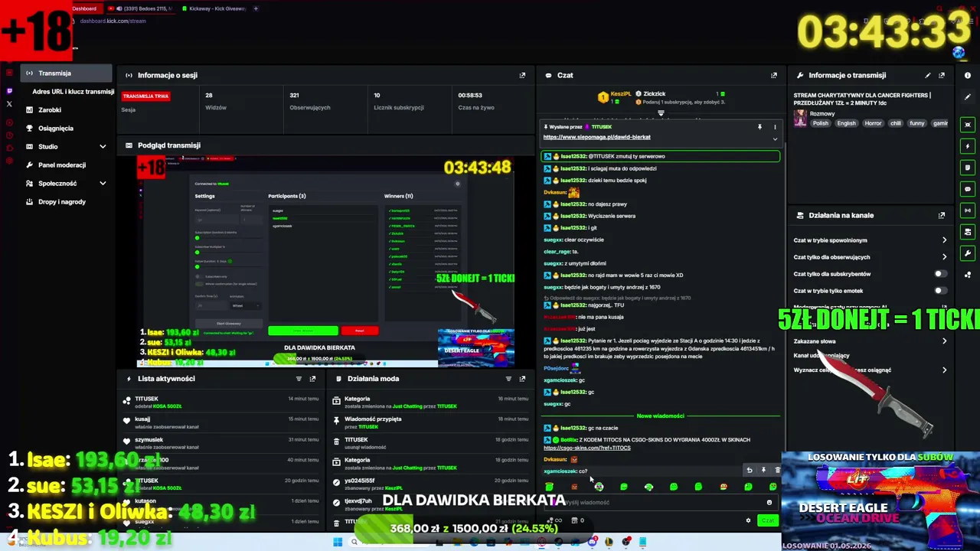Open the csgo-skins.com ref=TITOCS link

586,448
